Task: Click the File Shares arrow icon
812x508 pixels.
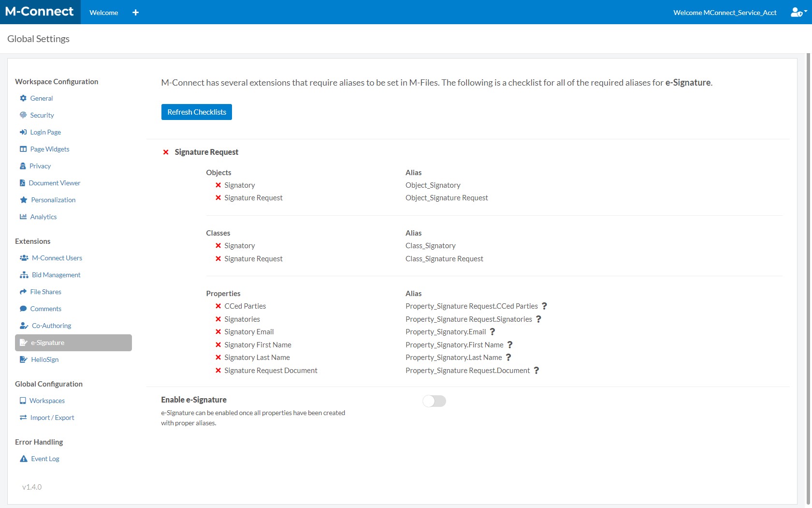Action: pyautogui.click(x=23, y=292)
